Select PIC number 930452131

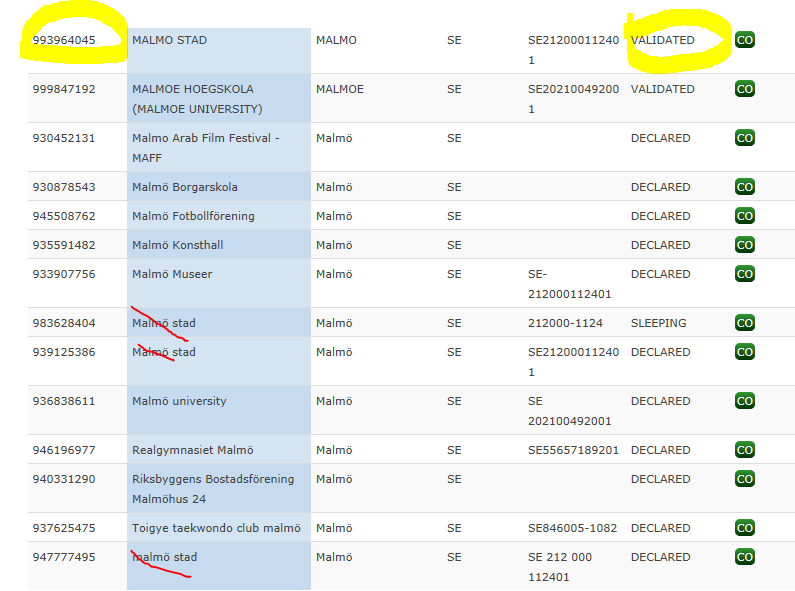[x=64, y=138]
